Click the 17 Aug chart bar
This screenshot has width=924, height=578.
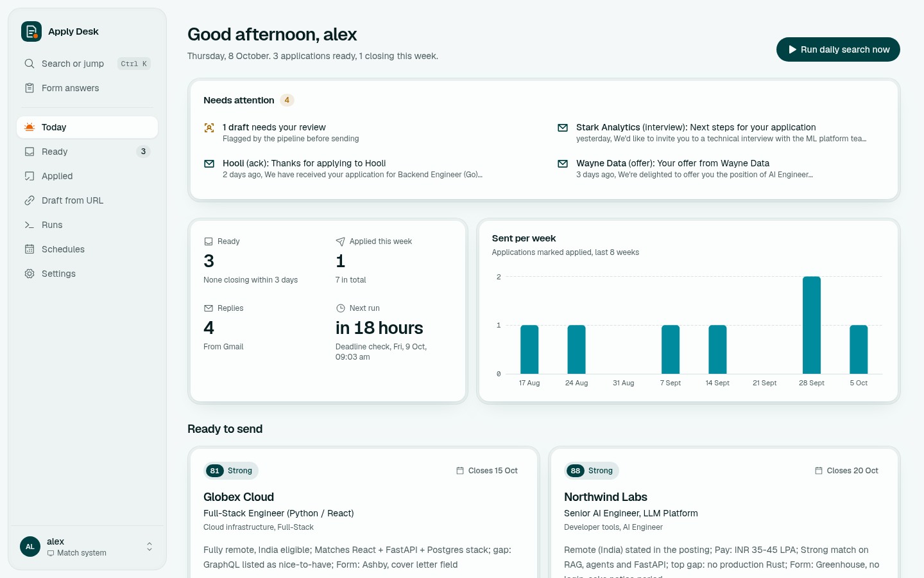click(x=529, y=349)
